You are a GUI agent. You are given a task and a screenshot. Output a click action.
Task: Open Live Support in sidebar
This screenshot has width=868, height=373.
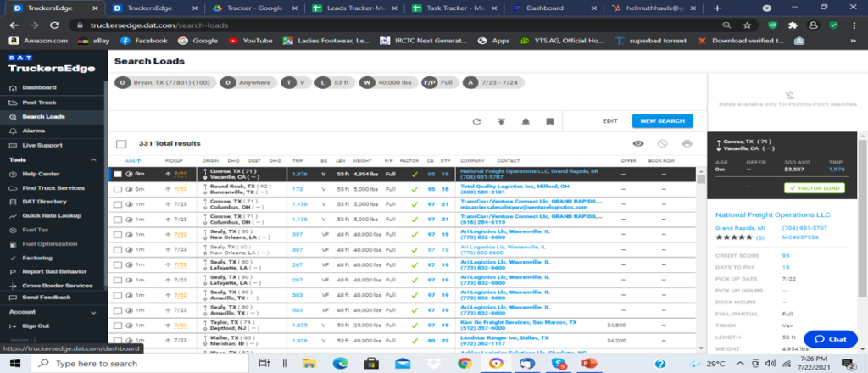(42, 145)
